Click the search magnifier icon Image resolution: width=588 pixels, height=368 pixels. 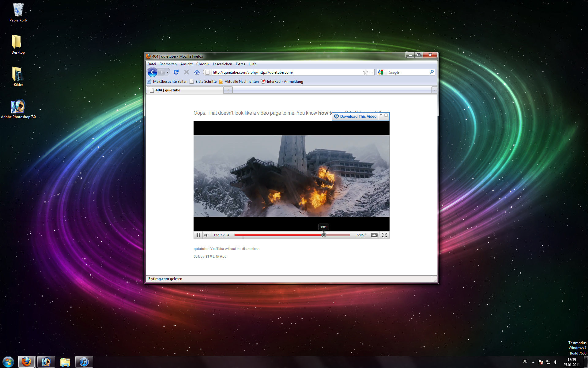click(x=432, y=72)
